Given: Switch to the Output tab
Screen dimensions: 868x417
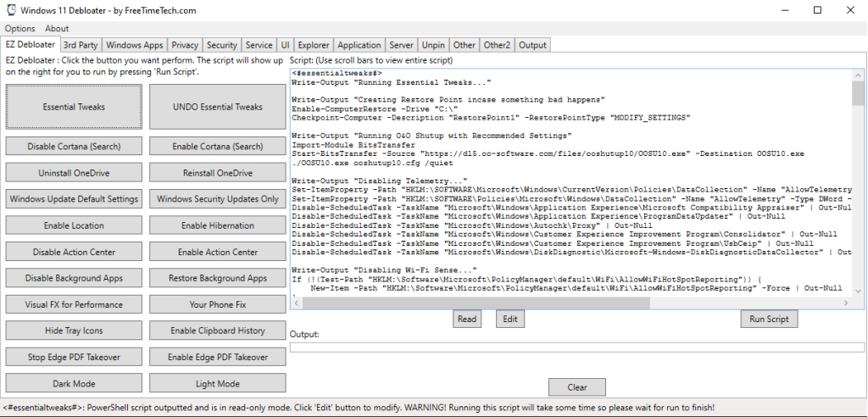Looking at the screenshot, I should [532, 46].
